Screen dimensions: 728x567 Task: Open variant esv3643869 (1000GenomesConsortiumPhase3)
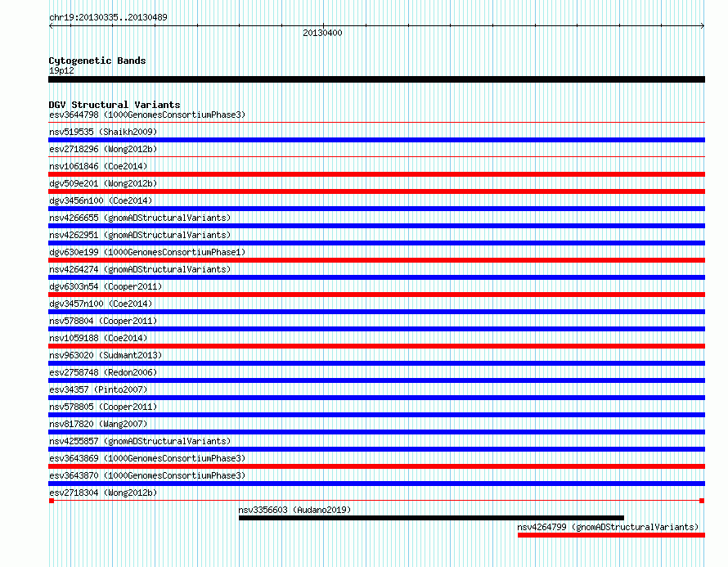coord(147,458)
